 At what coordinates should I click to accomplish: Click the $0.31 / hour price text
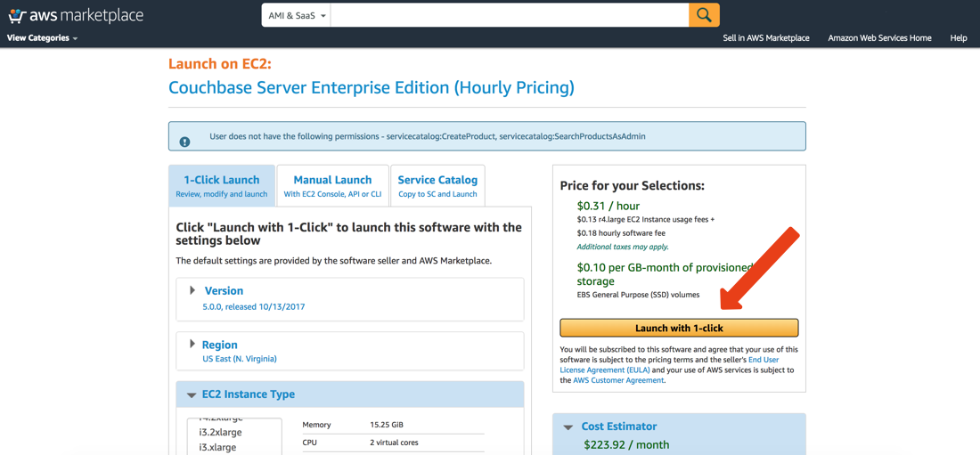[608, 206]
